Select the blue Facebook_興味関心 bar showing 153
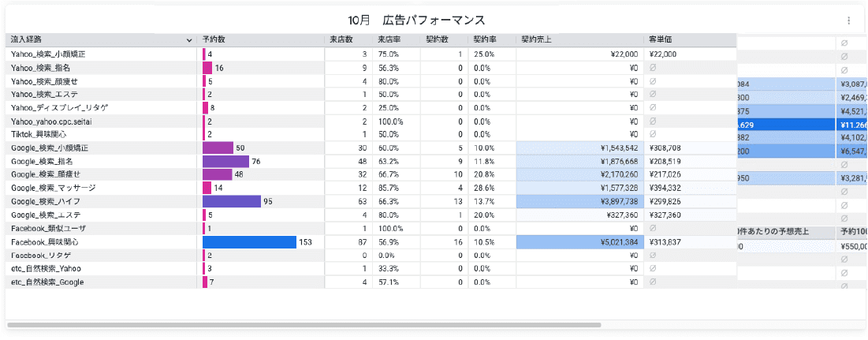The width and height of the screenshot is (868, 340). coord(249,242)
